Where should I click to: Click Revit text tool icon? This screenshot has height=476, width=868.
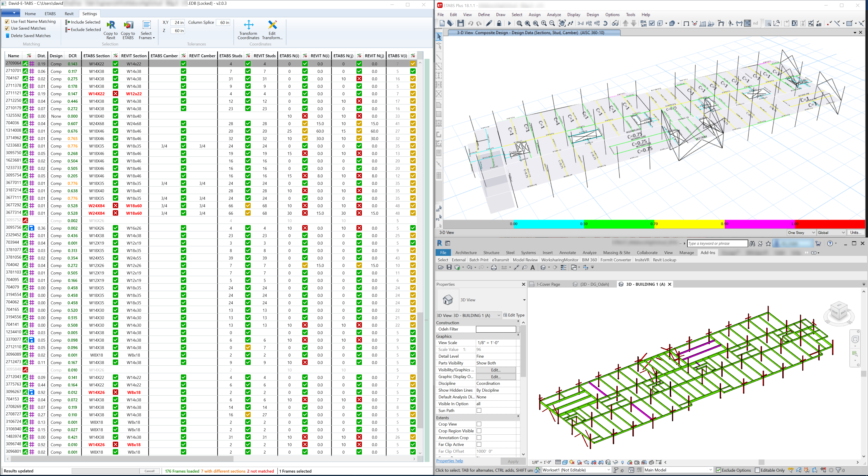coord(532,267)
